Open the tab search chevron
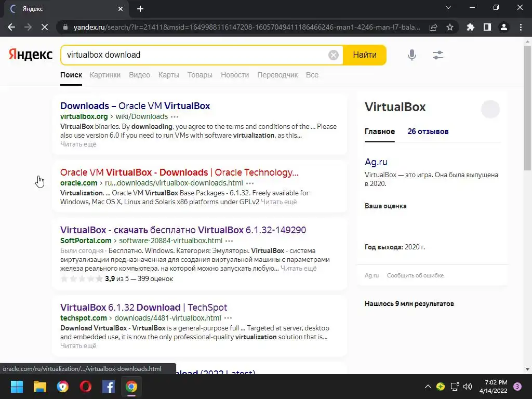This screenshot has height=399, width=532. [448, 7]
